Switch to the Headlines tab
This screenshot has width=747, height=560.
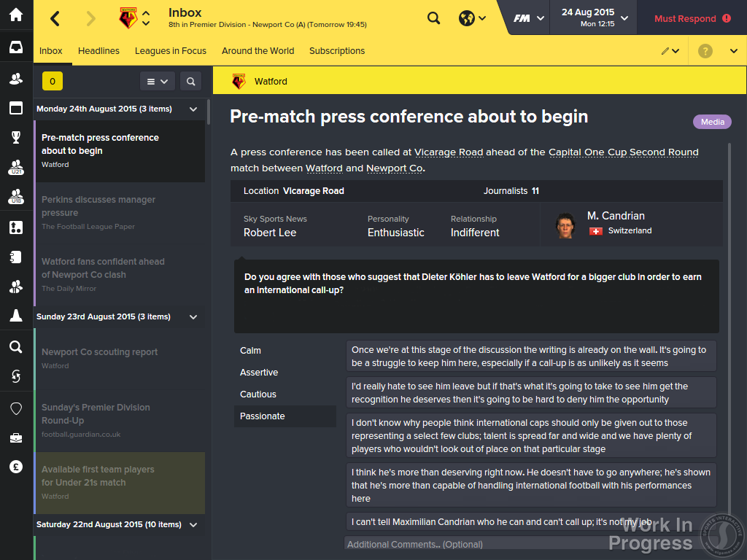[x=98, y=51]
